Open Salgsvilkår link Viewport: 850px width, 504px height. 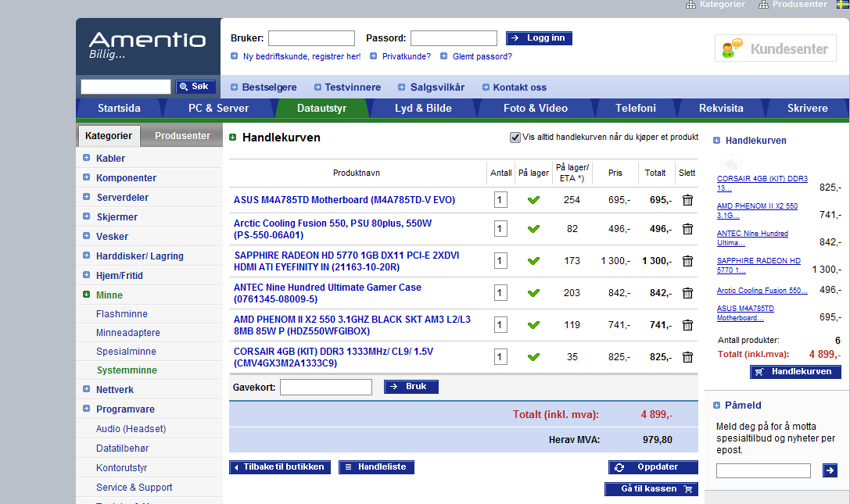tap(437, 88)
